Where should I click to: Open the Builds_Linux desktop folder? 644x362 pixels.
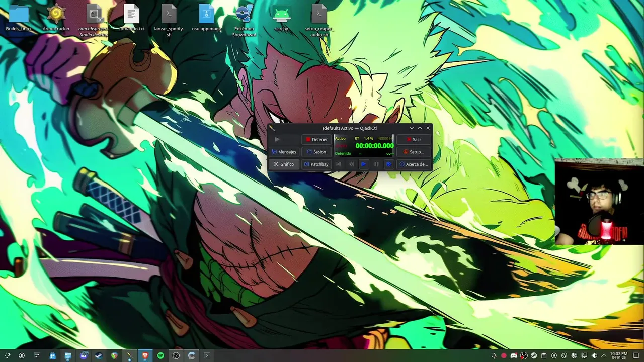click(19, 18)
